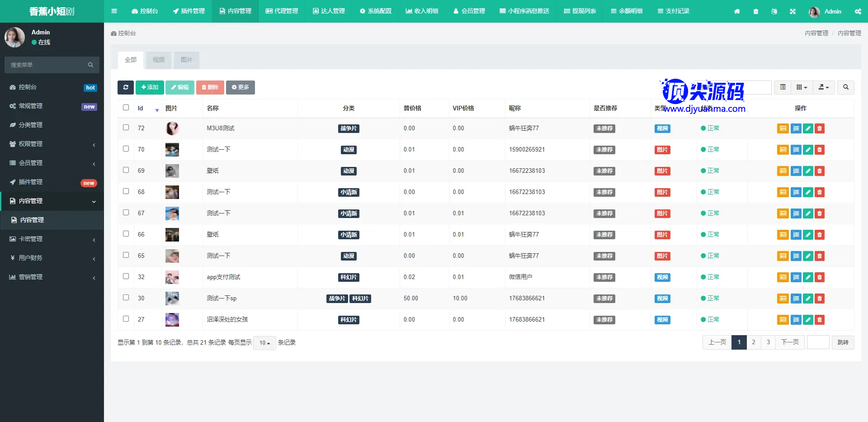868x422 pixels.
Task: Click the clear cache trash icon in header
Action: click(x=756, y=11)
